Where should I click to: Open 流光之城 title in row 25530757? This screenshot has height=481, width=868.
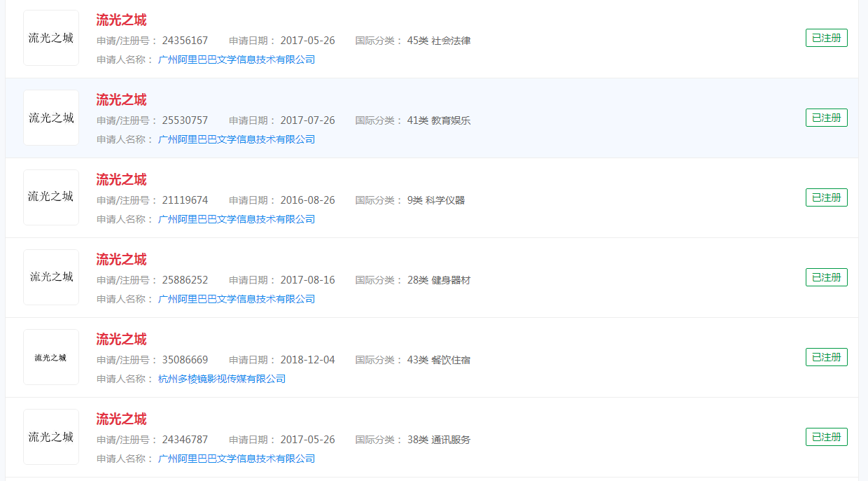(x=121, y=100)
